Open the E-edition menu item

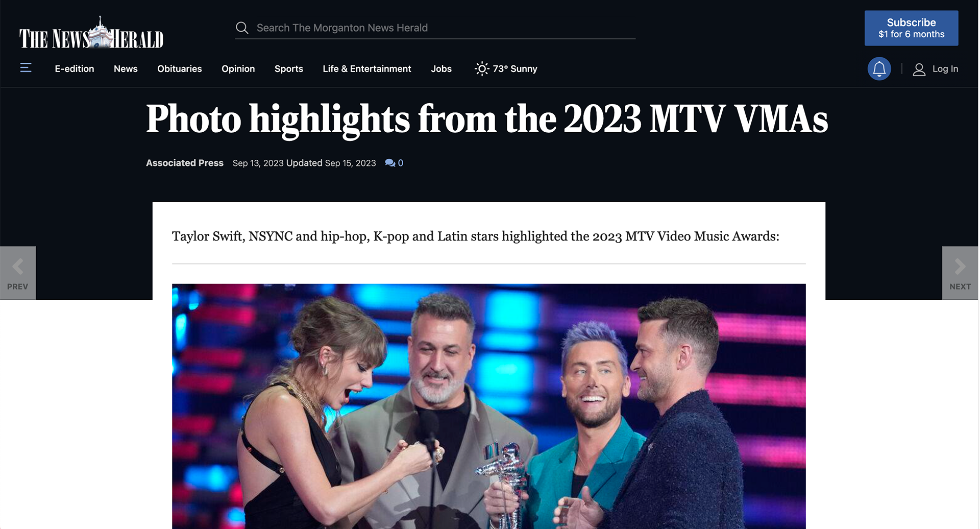[x=75, y=68]
